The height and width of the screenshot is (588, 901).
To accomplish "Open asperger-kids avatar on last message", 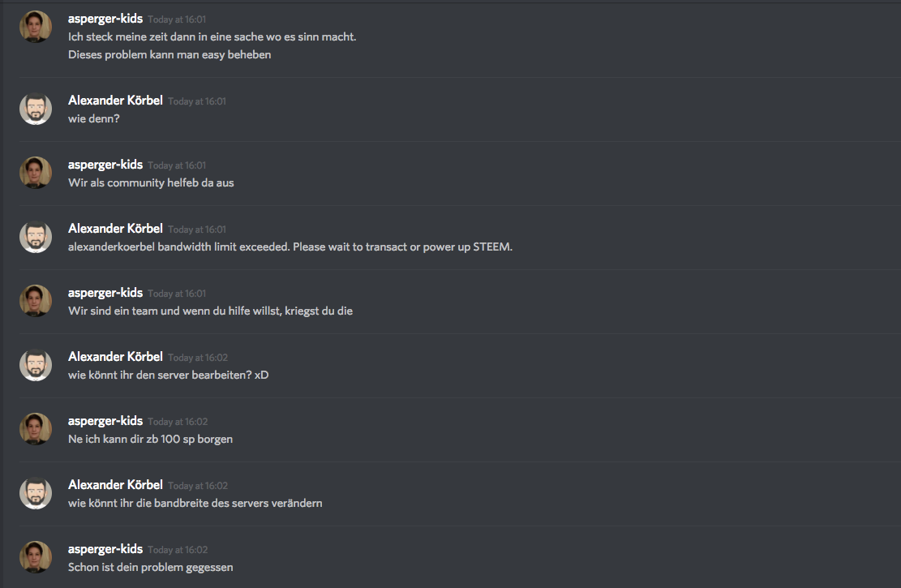I will pyautogui.click(x=36, y=557).
